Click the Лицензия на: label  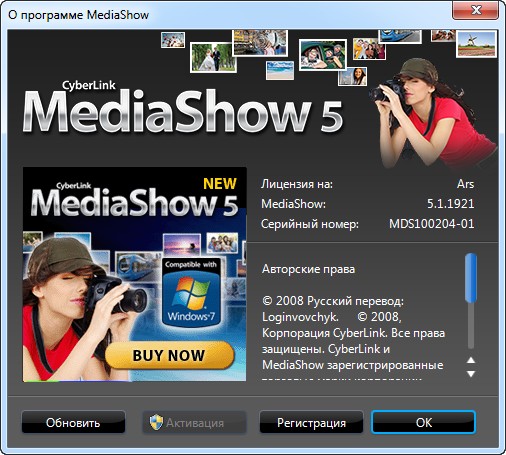click(x=297, y=184)
